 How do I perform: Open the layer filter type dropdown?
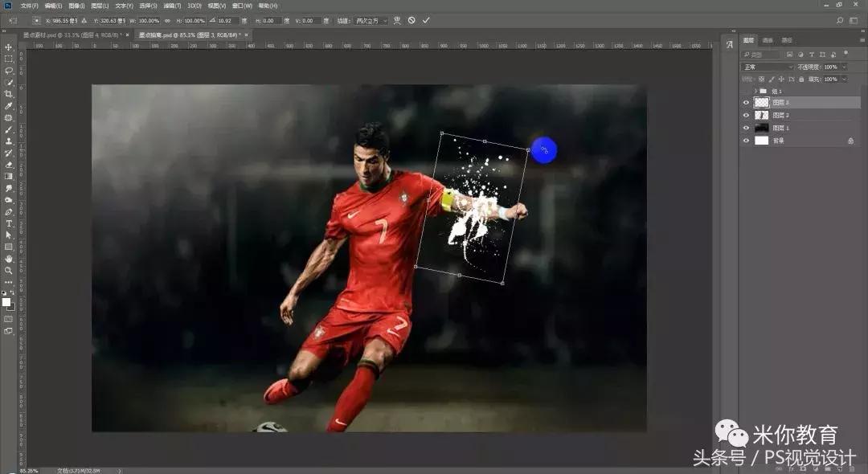coord(761,54)
